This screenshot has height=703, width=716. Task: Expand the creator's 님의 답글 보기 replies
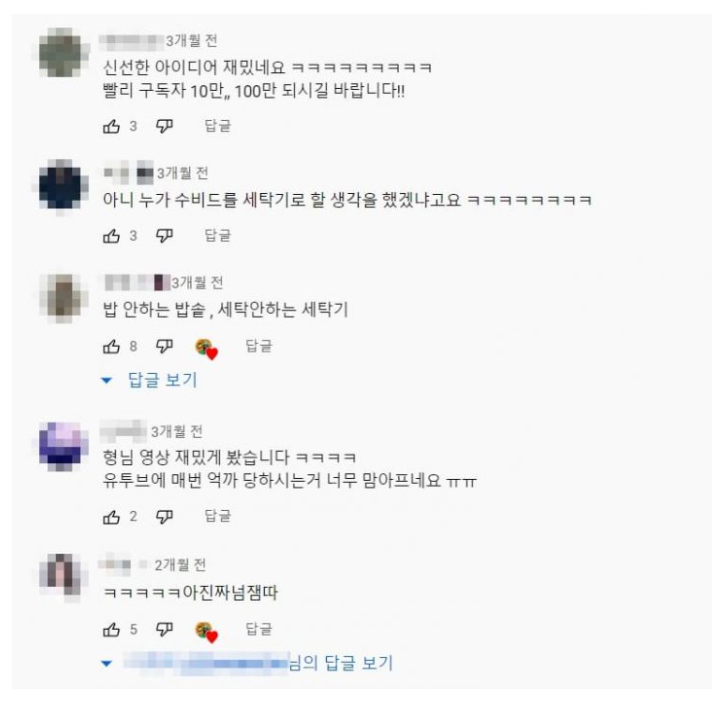tap(247, 663)
